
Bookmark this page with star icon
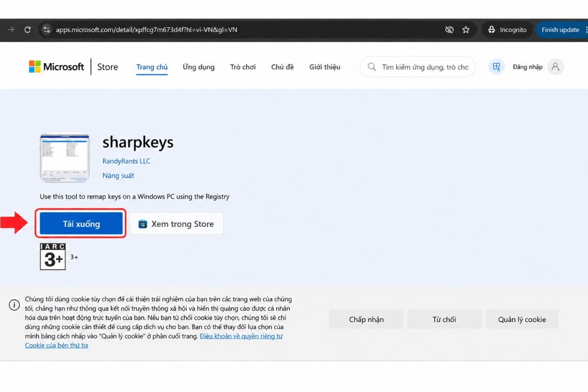(466, 30)
